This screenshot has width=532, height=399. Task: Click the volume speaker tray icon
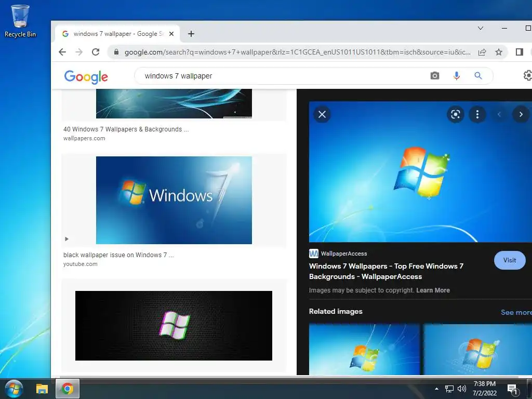pos(461,389)
